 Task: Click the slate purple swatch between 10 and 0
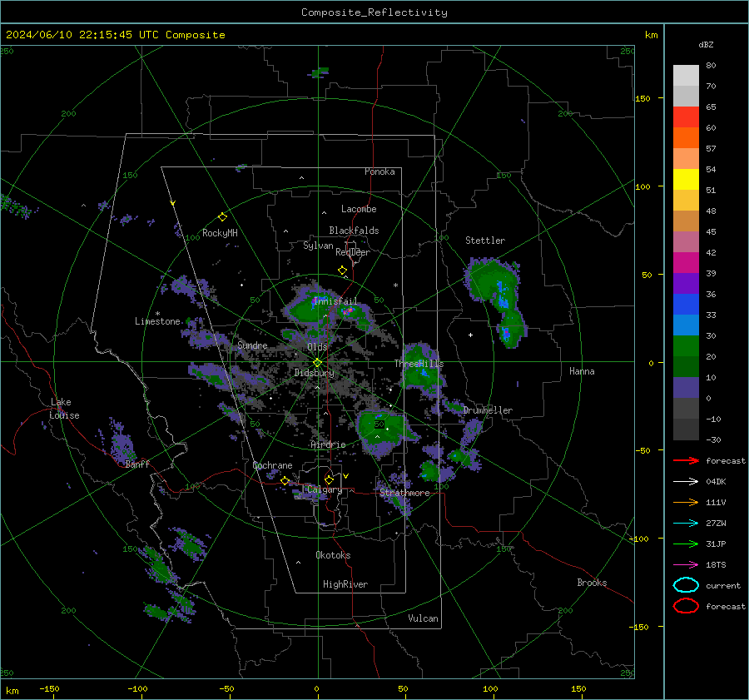(x=686, y=388)
